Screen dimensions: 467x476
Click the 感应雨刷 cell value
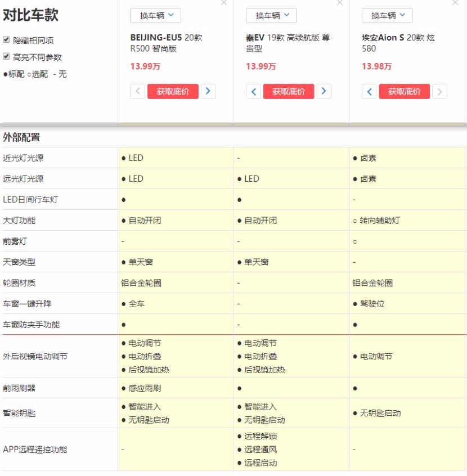(145, 388)
